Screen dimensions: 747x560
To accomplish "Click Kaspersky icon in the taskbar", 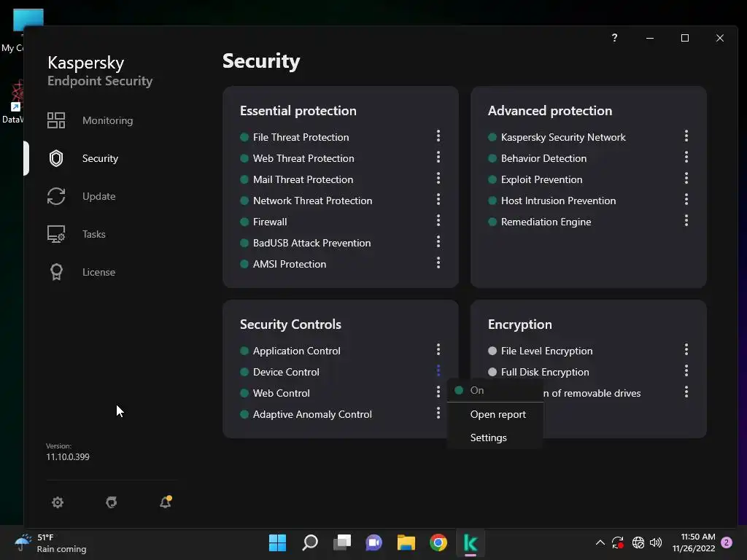I will pos(471,542).
